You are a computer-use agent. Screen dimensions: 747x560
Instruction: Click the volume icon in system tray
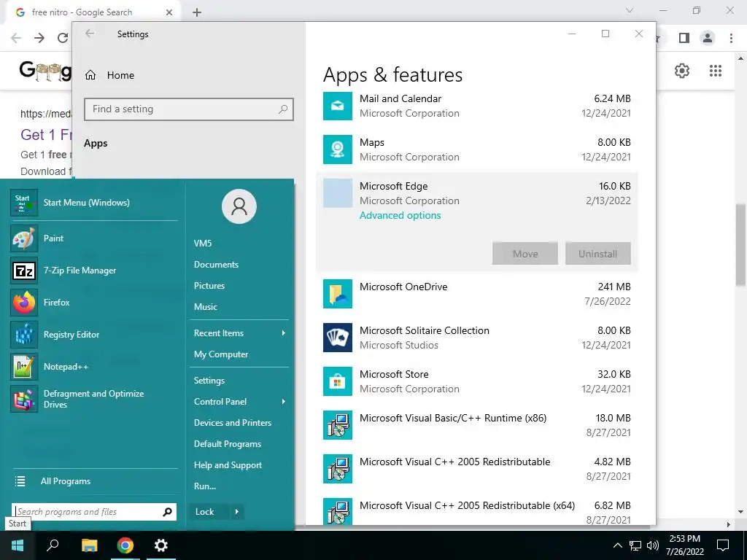point(653,545)
